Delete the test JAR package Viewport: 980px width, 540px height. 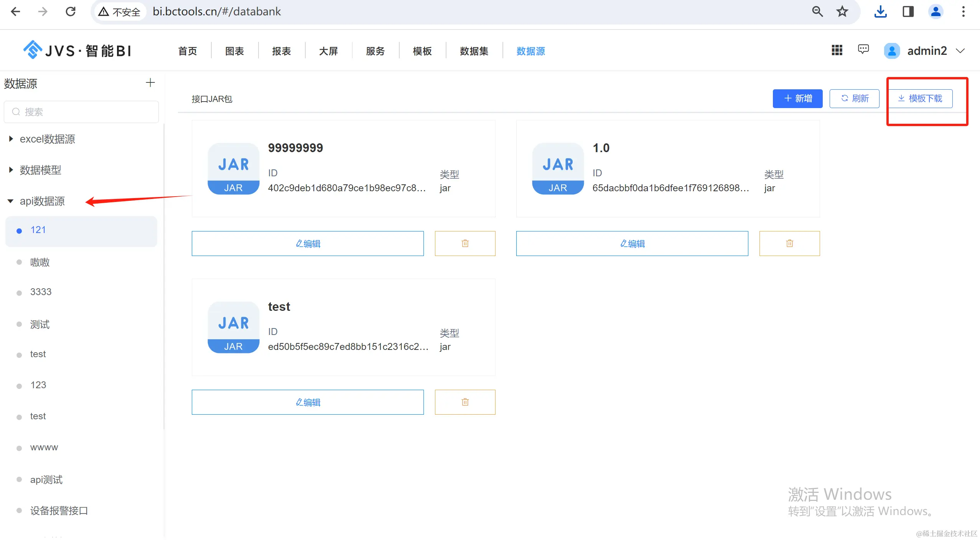tap(465, 402)
